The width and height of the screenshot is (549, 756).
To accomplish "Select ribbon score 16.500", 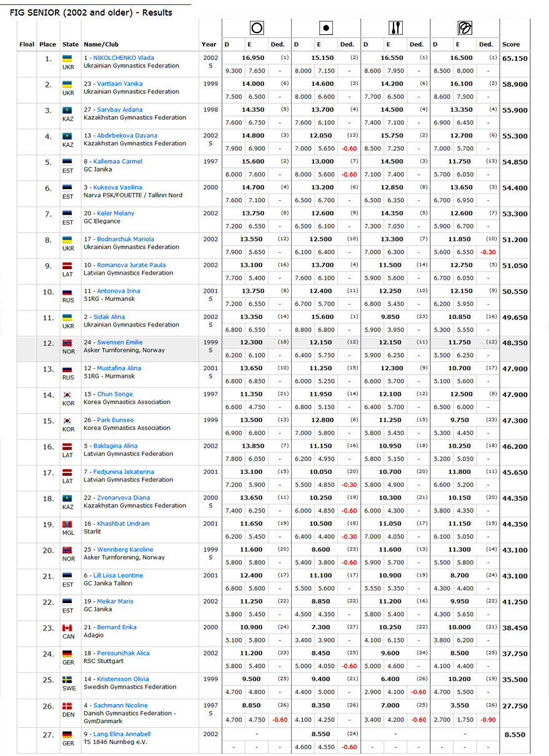I will (x=462, y=57).
